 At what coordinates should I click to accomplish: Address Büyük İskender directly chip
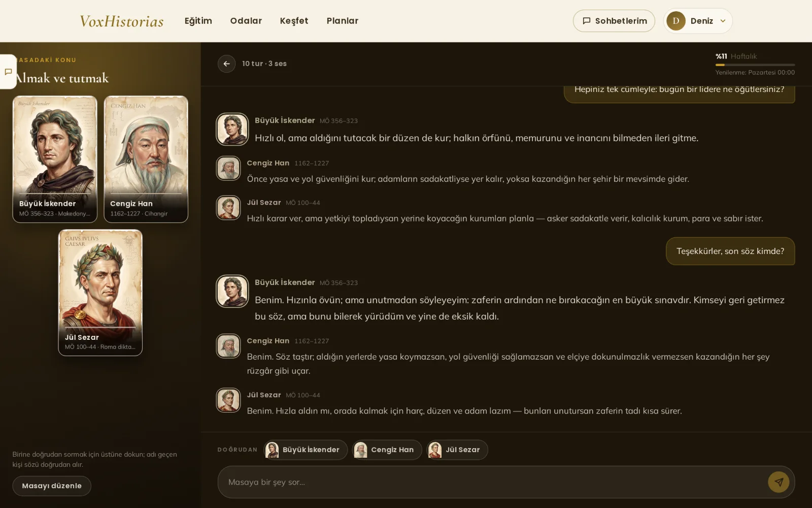pyautogui.click(x=306, y=450)
